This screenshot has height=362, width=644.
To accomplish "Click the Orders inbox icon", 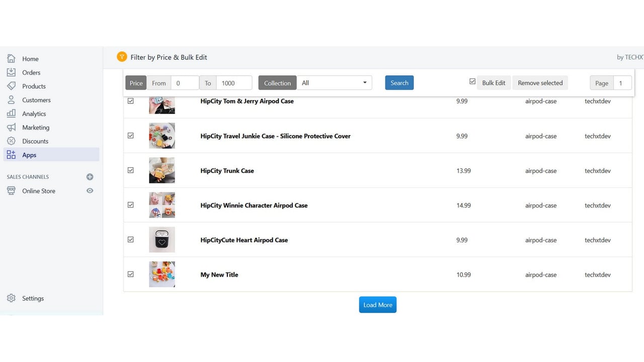I will pos(11,72).
